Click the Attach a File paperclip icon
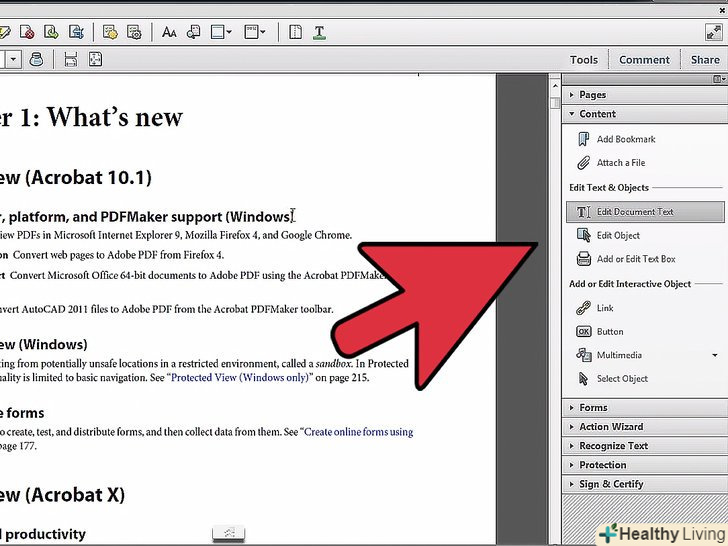The height and width of the screenshot is (546, 728). [x=583, y=163]
